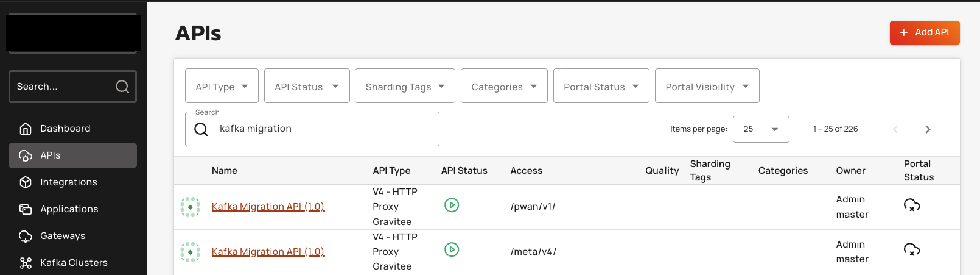Click the started status icon for /meta/v4/
The width and height of the screenshot is (980, 275).
pos(452,249)
